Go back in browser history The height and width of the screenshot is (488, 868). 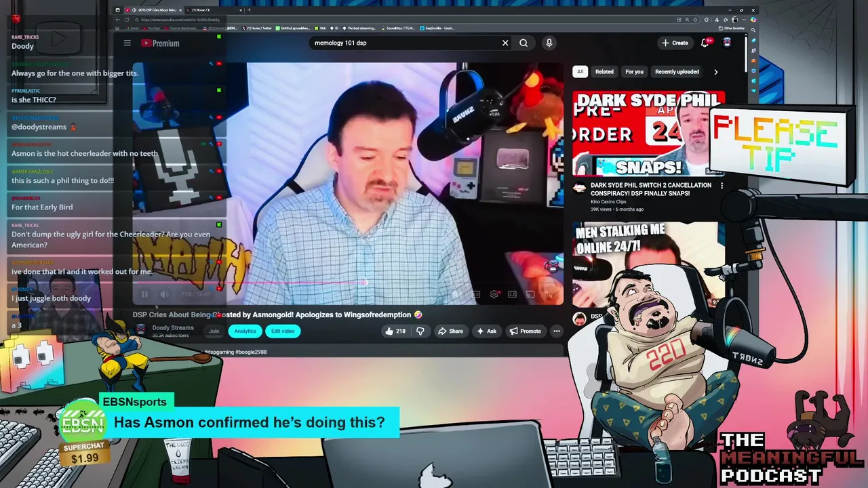118,20
